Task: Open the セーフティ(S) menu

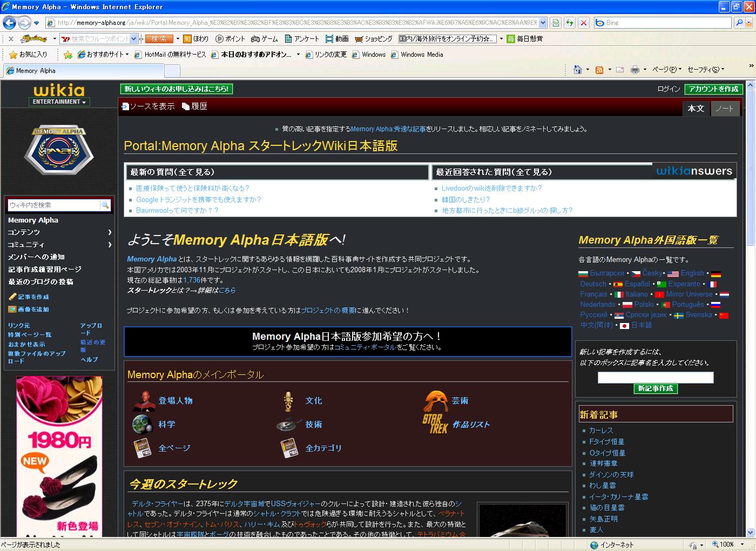Action: (x=706, y=70)
